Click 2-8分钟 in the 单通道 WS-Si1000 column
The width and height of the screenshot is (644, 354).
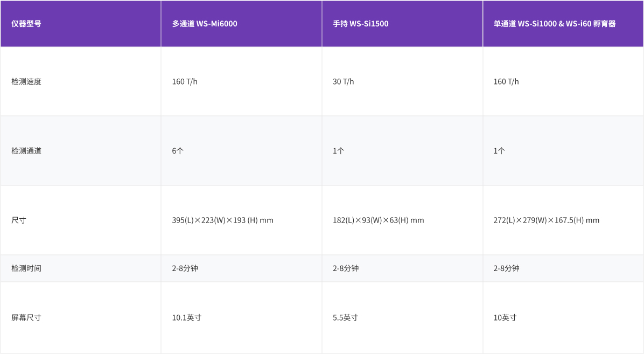pos(506,268)
